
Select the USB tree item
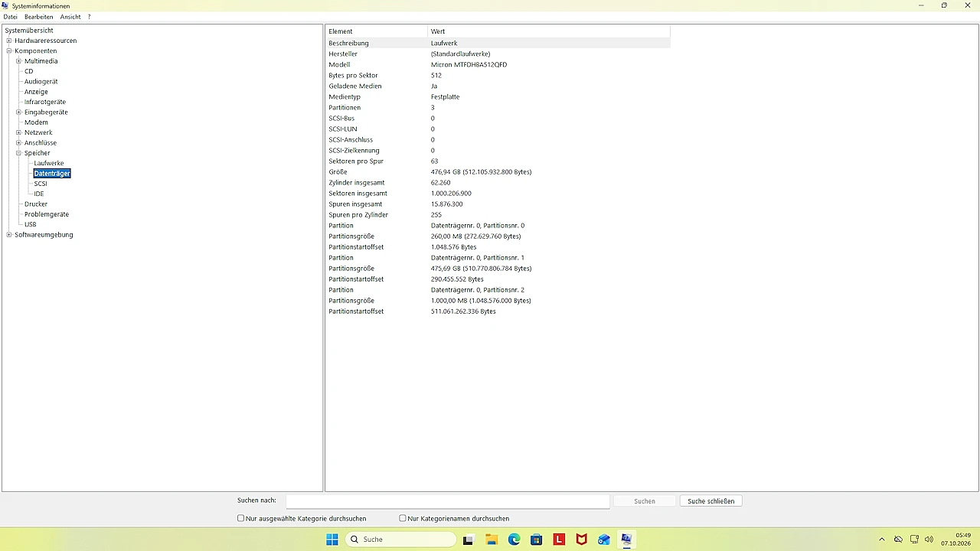tap(31, 224)
